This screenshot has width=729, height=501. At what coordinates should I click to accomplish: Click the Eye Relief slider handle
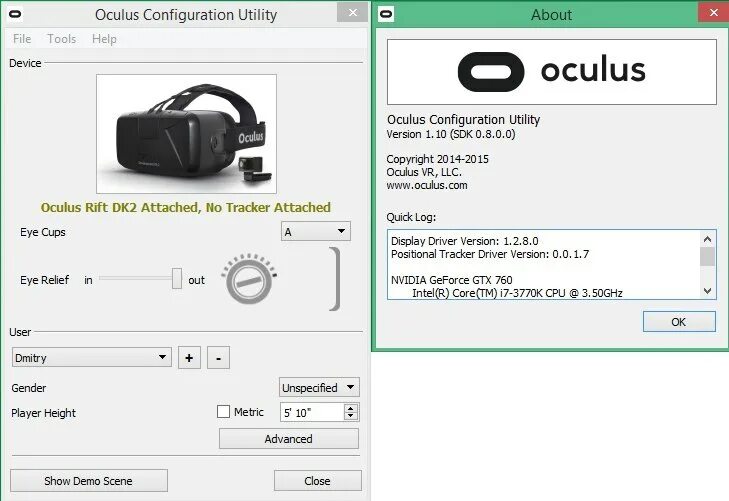point(177,278)
